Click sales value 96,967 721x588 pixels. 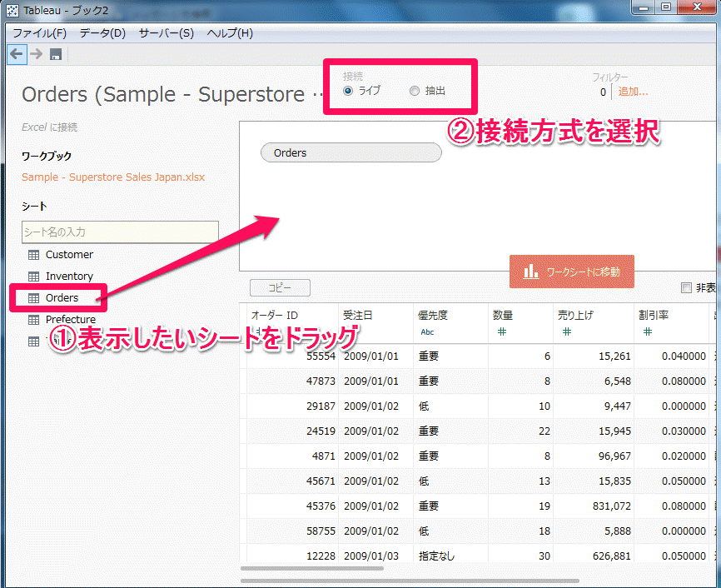614,456
